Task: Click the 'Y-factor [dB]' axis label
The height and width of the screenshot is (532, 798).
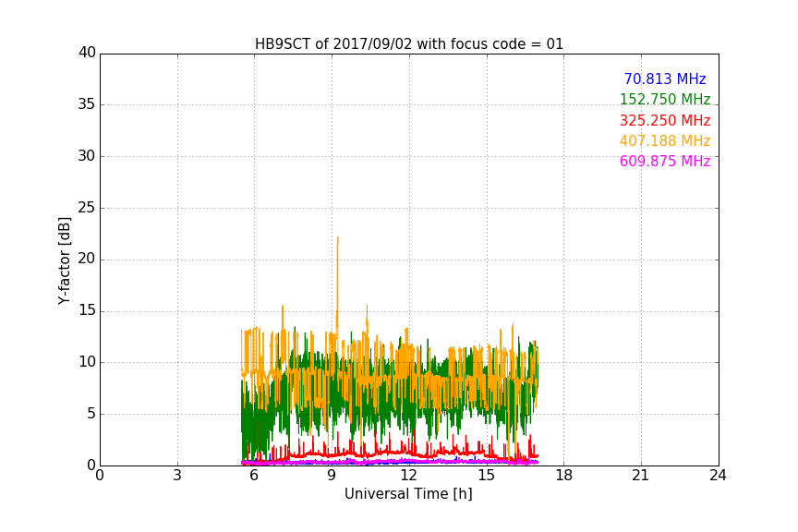Action: (x=64, y=260)
